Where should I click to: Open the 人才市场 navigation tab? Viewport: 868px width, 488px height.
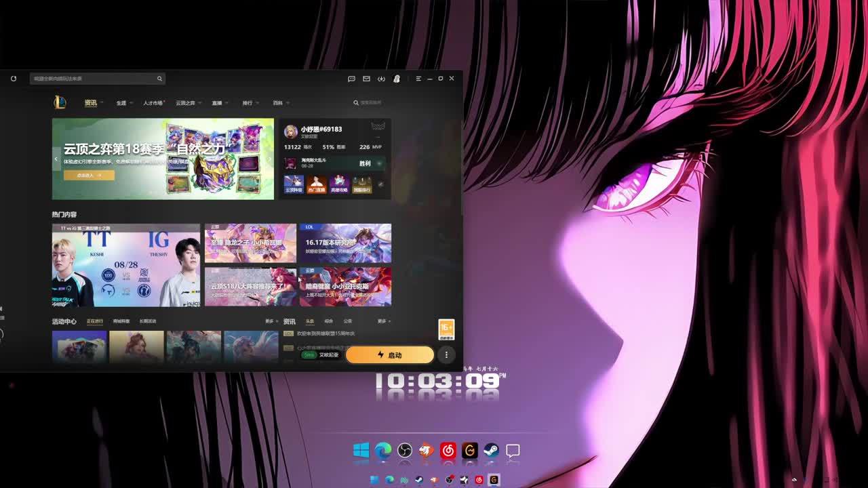coord(153,103)
